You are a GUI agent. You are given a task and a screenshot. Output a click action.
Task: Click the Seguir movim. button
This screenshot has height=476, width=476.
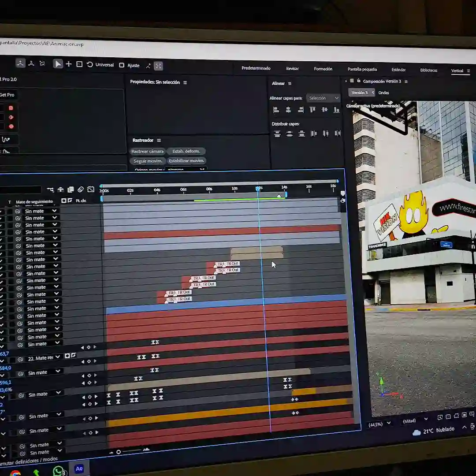point(148,161)
